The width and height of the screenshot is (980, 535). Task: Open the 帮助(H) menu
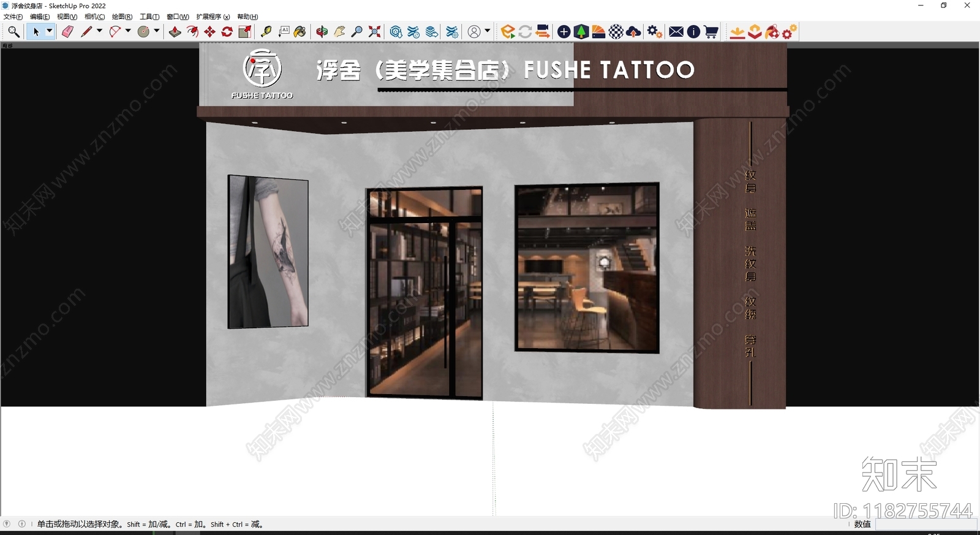[247, 17]
